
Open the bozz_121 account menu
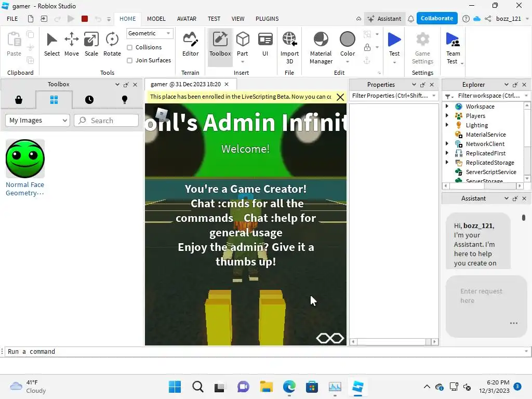(512, 19)
